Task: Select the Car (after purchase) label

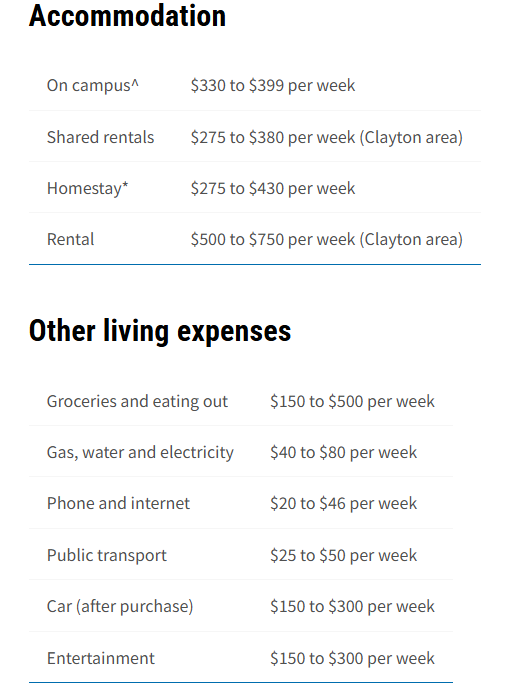Action: click(x=120, y=606)
